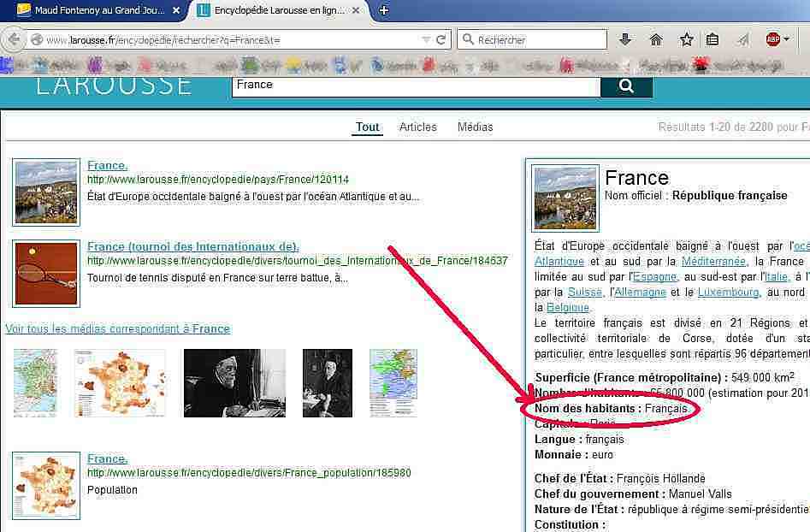
Task: Go to the browser home page icon
Action: click(656, 39)
